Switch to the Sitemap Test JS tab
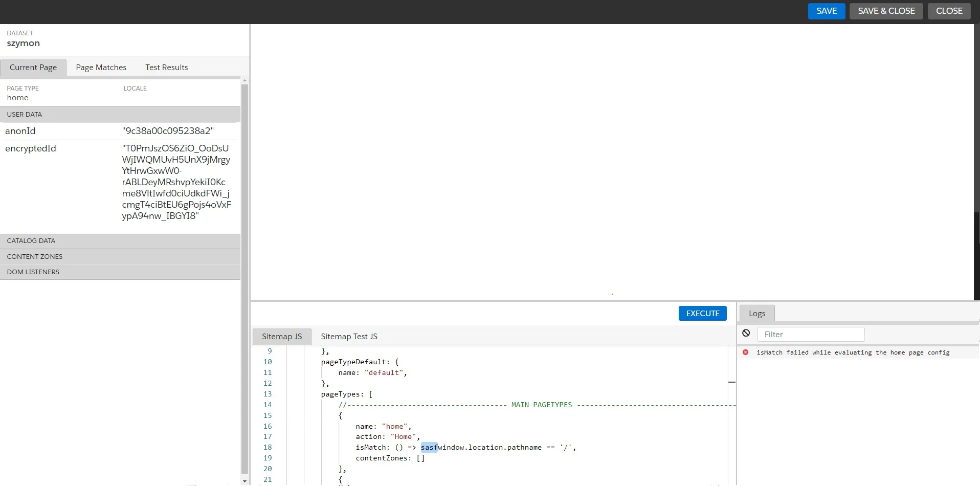The height and width of the screenshot is (486, 980). 349,337
